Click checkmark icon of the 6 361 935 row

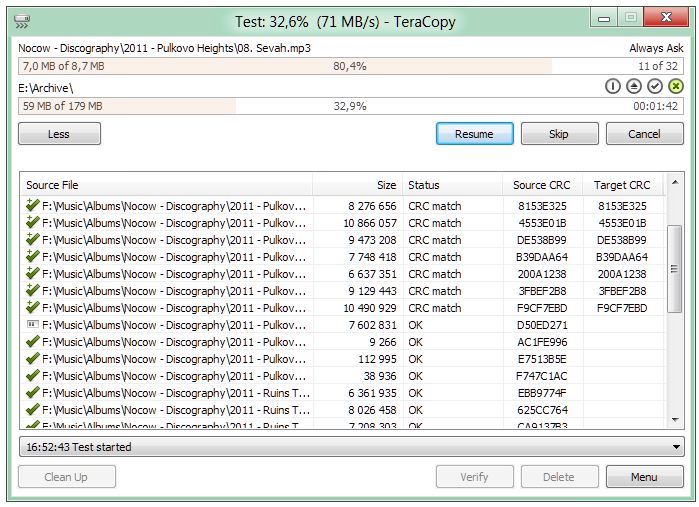[x=33, y=392]
